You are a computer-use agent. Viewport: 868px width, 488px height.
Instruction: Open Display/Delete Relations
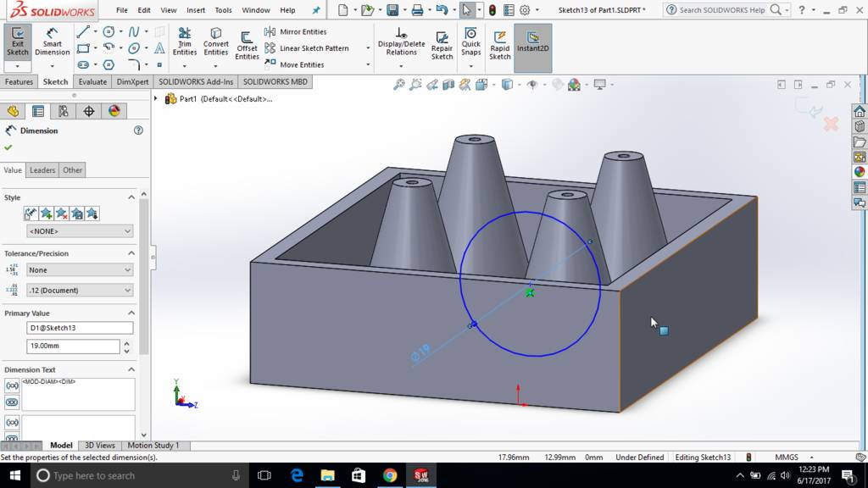coord(401,42)
